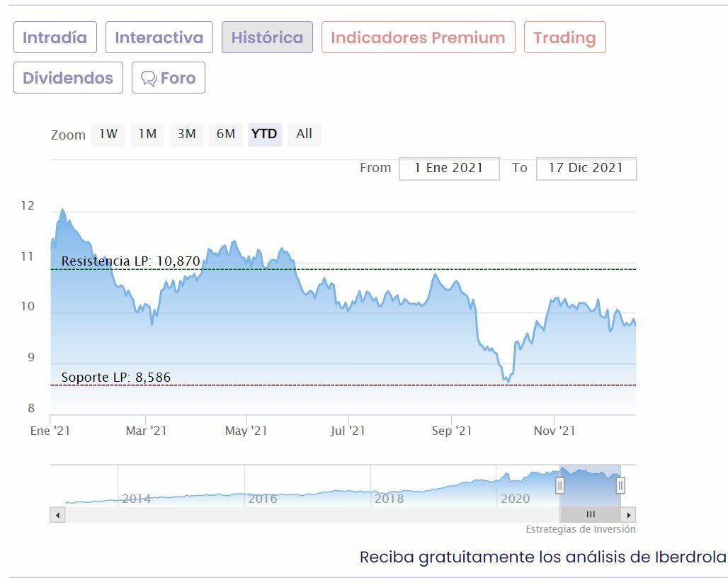View the Dividendos page
Screen dimensions: 728x578
coord(68,78)
